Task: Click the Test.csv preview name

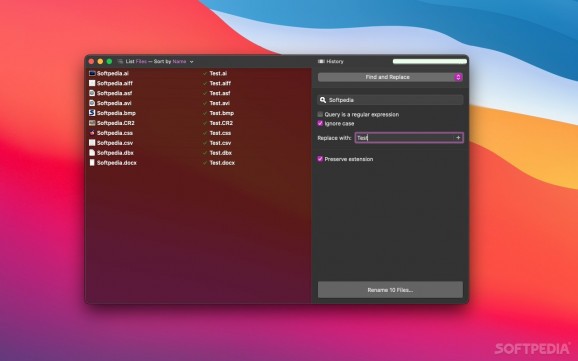Action: 220,143
